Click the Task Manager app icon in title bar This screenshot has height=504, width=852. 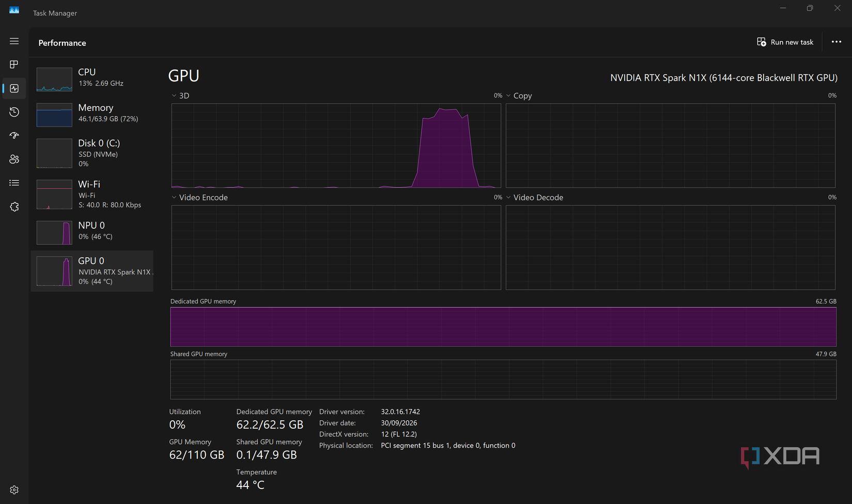(14, 10)
